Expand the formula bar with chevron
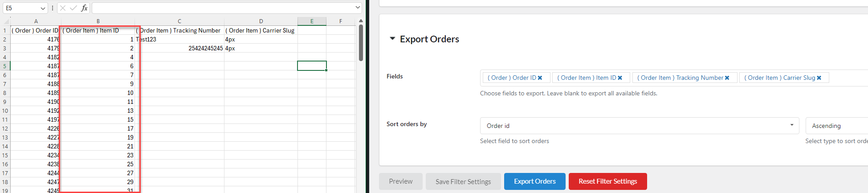The image size is (868, 193). click(358, 8)
